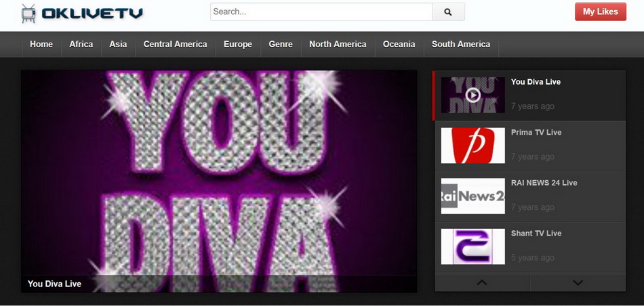Open the North America menu
Image resolution: width=644 pixels, height=306 pixels.
coord(338,44)
